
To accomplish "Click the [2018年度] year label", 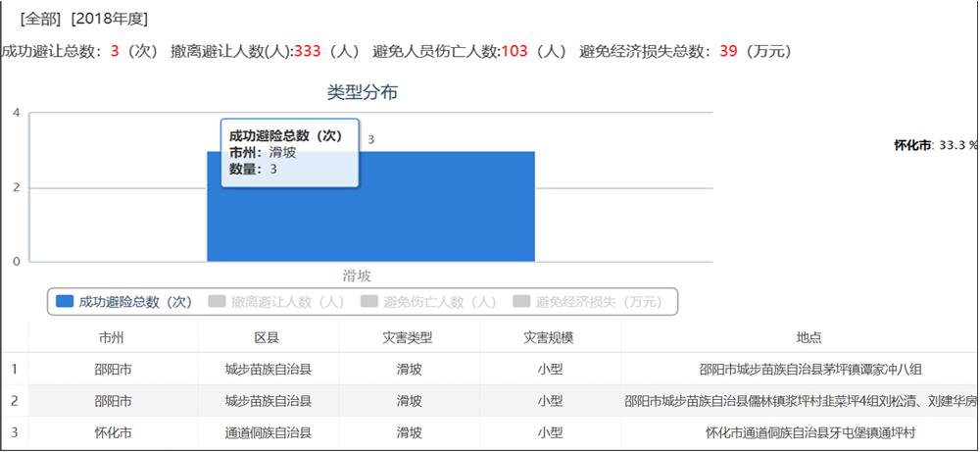I will pyautogui.click(x=110, y=19).
